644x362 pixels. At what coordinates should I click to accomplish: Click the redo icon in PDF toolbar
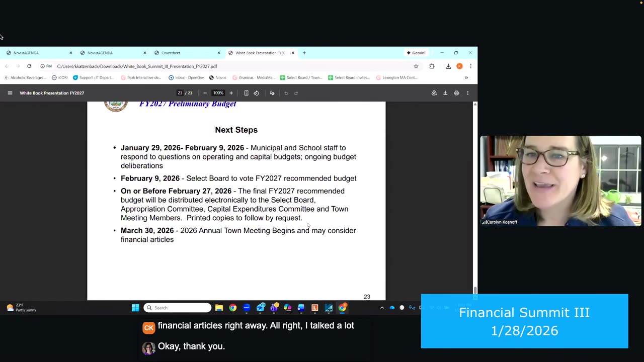(x=296, y=93)
